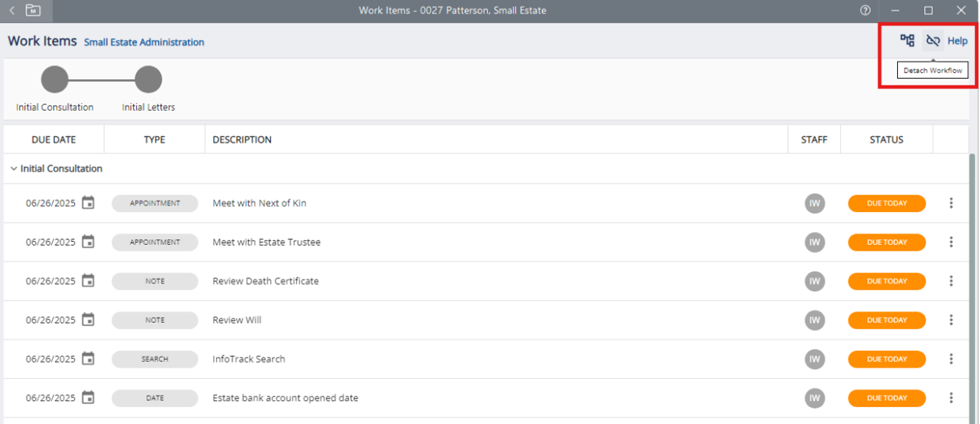Open calendar picker for Review Will row
The width and height of the screenshot is (980, 424).
click(88, 320)
